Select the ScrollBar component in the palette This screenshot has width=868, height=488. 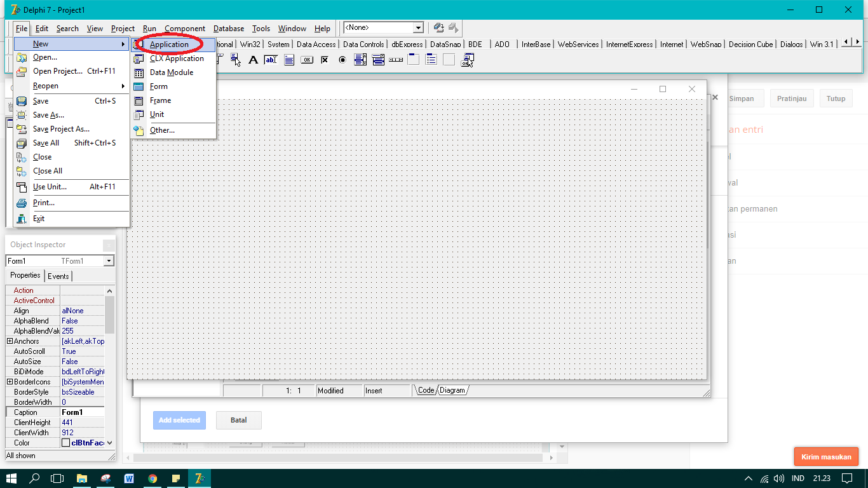pos(396,60)
